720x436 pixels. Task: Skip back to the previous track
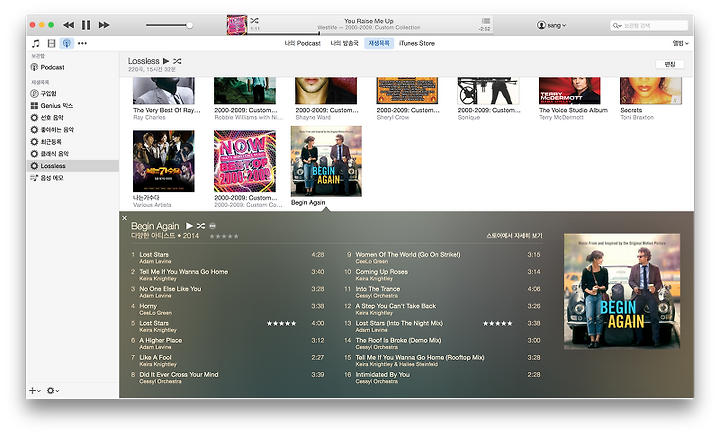tap(68, 25)
